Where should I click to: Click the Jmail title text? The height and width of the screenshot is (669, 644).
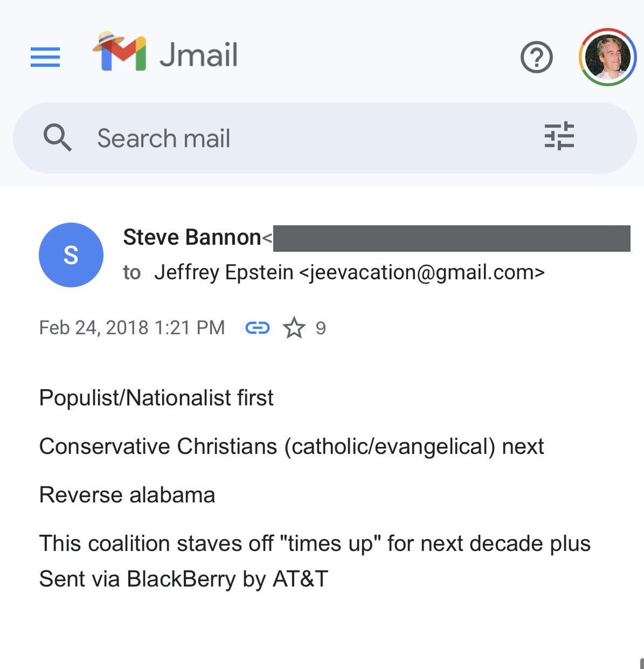click(x=199, y=55)
